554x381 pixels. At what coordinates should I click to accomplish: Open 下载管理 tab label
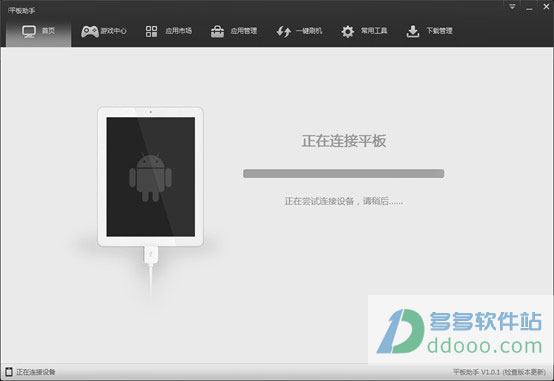(x=439, y=31)
